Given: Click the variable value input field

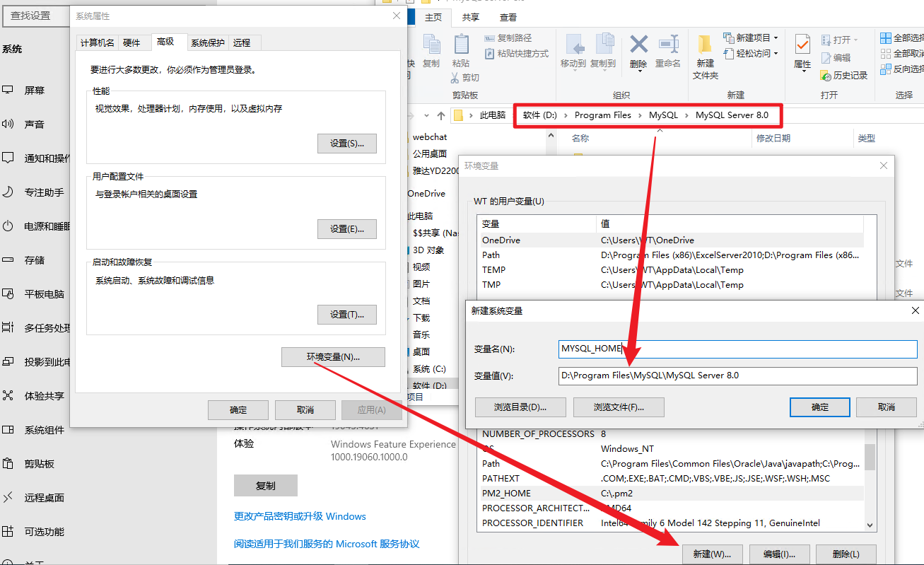Looking at the screenshot, I should tap(737, 375).
